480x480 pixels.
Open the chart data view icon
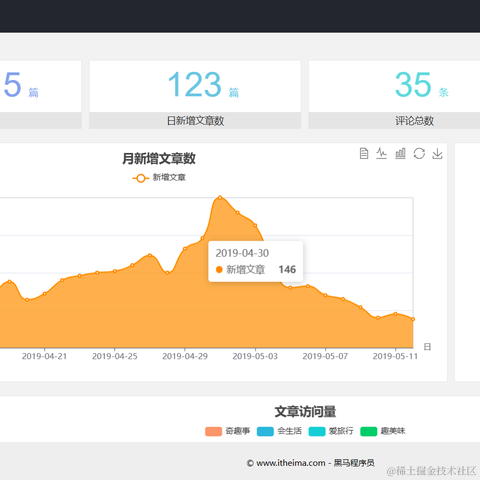tap(364, 154)
